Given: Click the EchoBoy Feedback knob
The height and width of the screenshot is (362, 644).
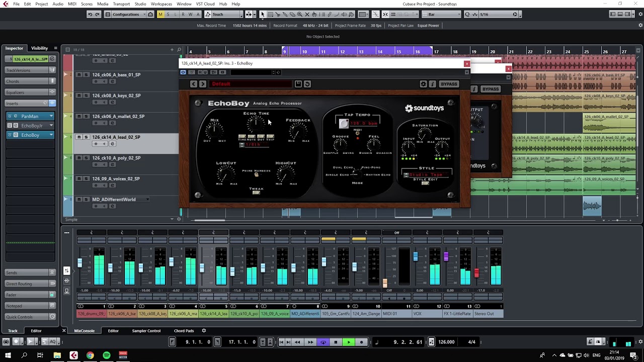Looking at the screenshot, I should point(298,131).
